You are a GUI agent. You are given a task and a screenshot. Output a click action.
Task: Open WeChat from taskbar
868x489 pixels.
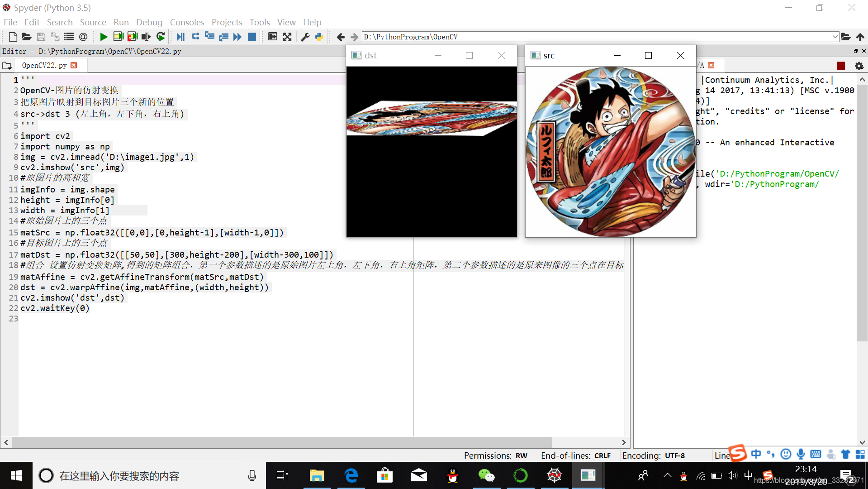click(486, 475)
